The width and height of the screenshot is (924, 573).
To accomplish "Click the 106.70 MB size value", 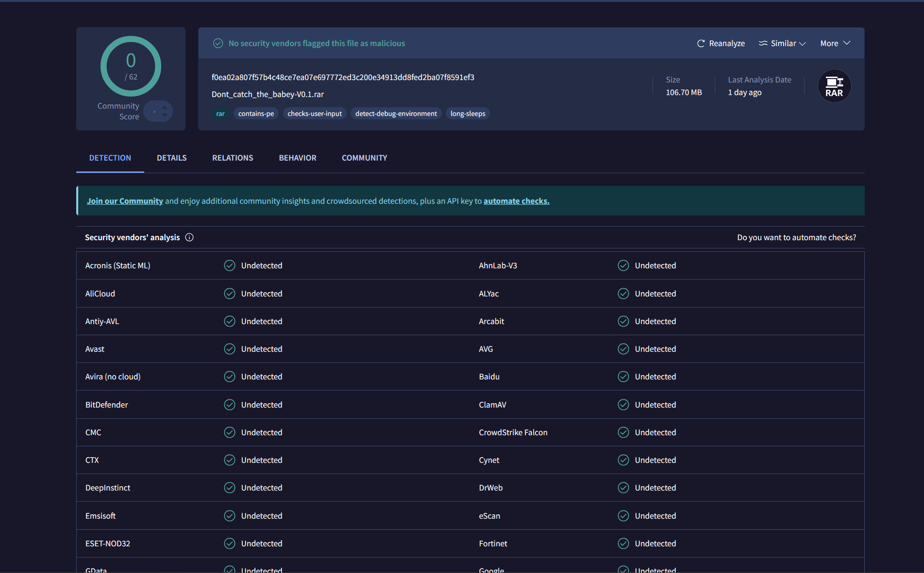I will [x=684, y=92].
